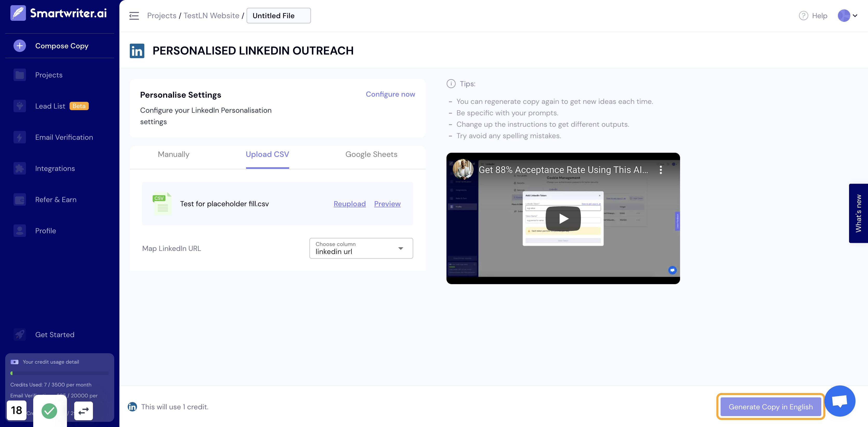The width and height of the screenshot is (868, 427).
Task: Open Lead List in sidebar
Action: tap(50, 106)
